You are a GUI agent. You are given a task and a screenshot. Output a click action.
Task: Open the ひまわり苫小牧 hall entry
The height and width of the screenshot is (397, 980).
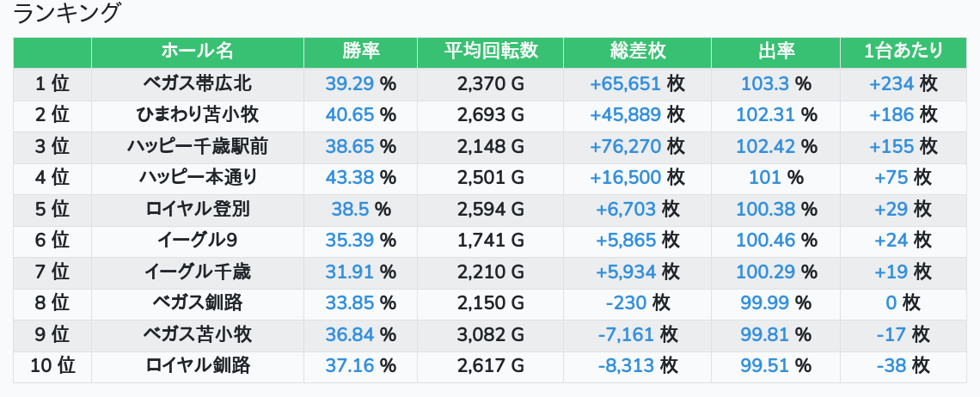(x=197, y=115)
